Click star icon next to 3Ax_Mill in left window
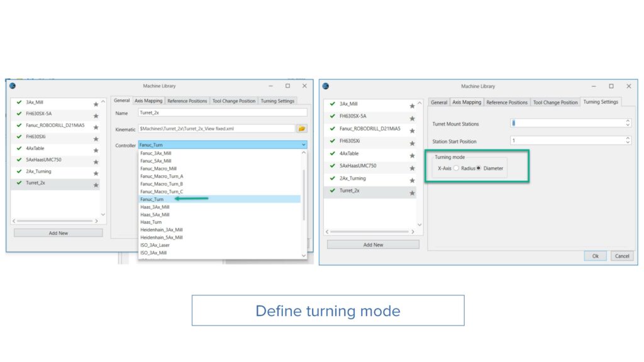 96,104
